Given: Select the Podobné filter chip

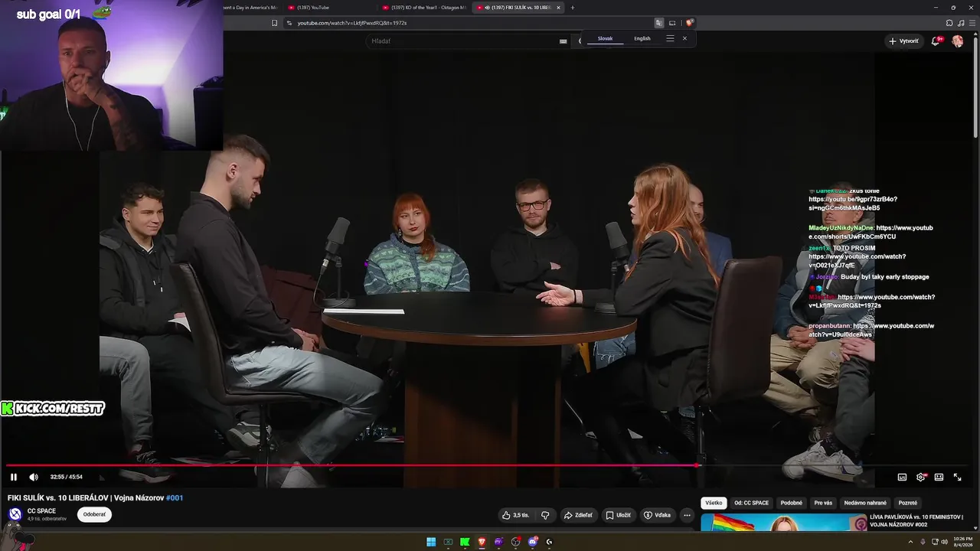Looking at the screenshot, I should pos(792,503).
